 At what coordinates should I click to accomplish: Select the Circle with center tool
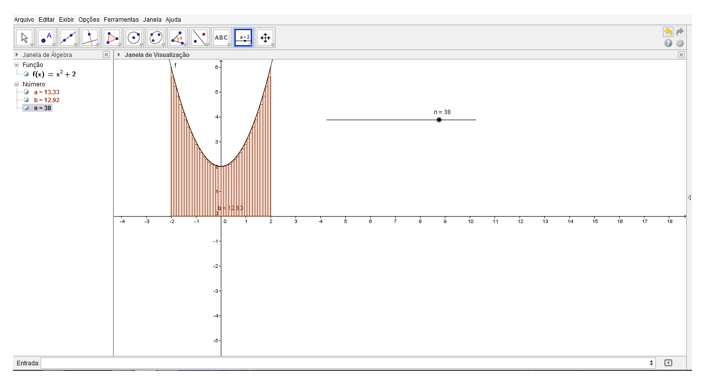(x=134, y=38)
